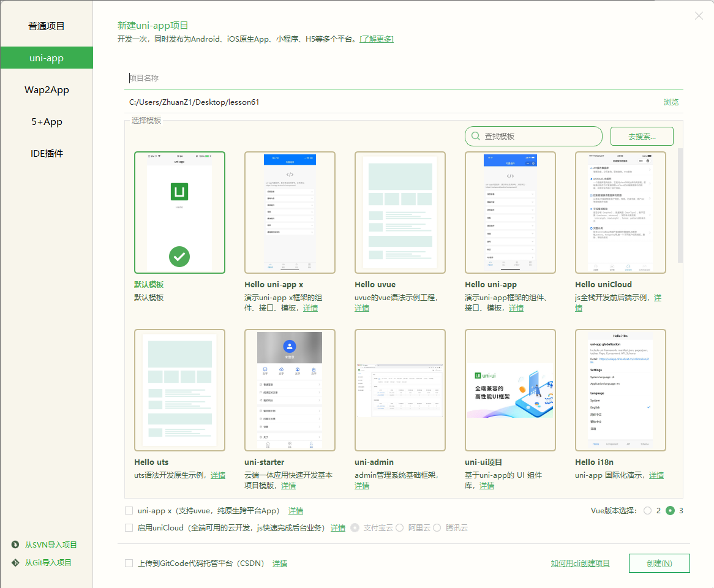Click the 创建(N) button
The height and width of the screenshot is (588, 714).
tap(659, 563)
